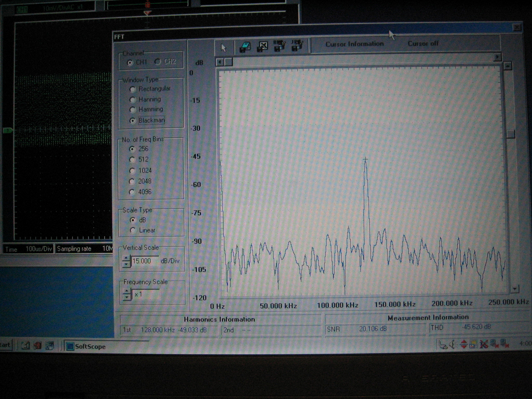This screenshot has height=399, width=532.
Task: Increase the Vertical Scale stepper
Action: [126, 258]
